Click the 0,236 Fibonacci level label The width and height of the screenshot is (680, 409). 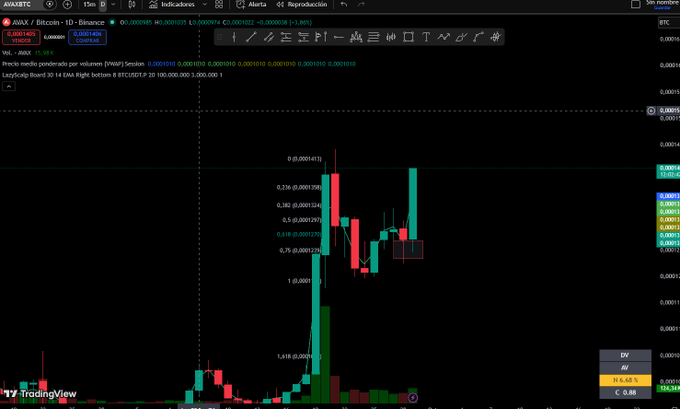tap(299, 187)
